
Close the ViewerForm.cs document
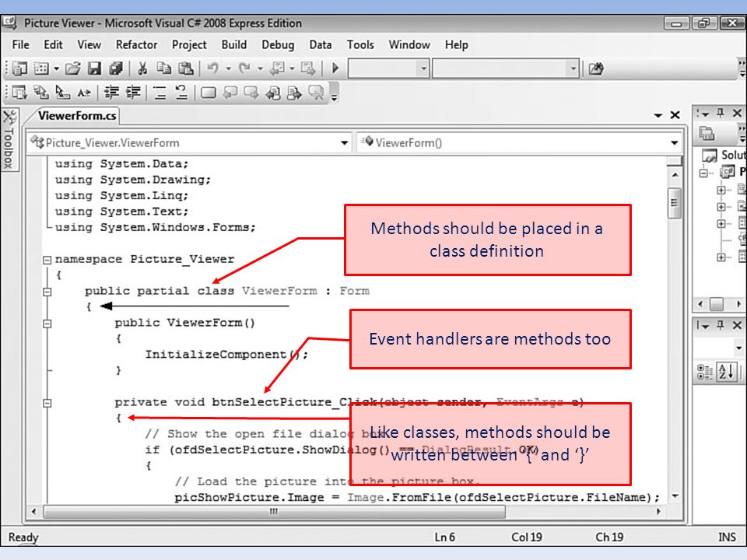pos(675,115)
